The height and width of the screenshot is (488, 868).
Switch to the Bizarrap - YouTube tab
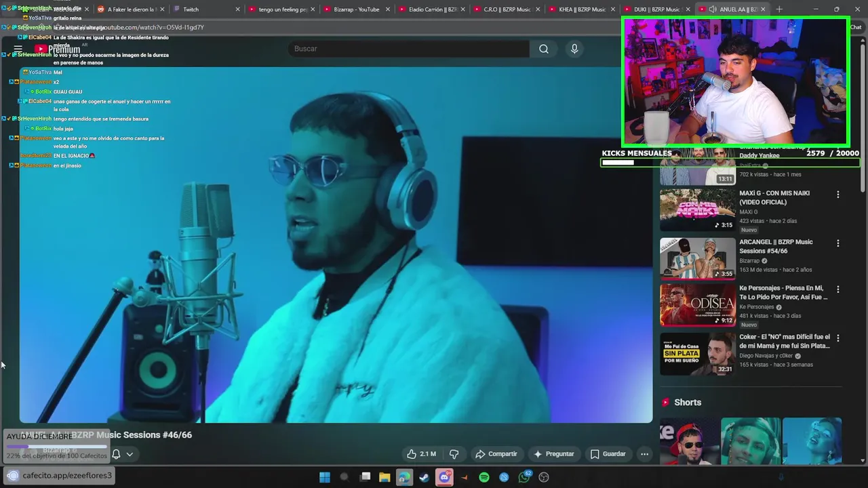(357, 9)
